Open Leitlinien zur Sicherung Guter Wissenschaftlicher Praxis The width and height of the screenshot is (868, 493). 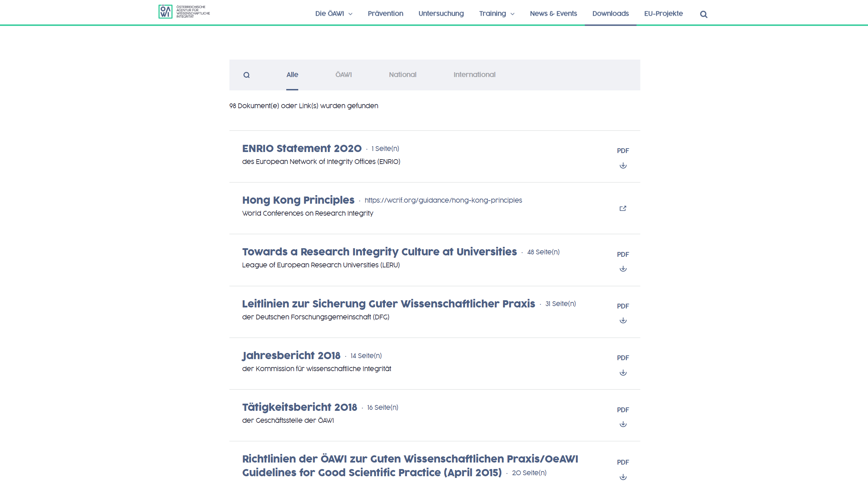[389, 304]
